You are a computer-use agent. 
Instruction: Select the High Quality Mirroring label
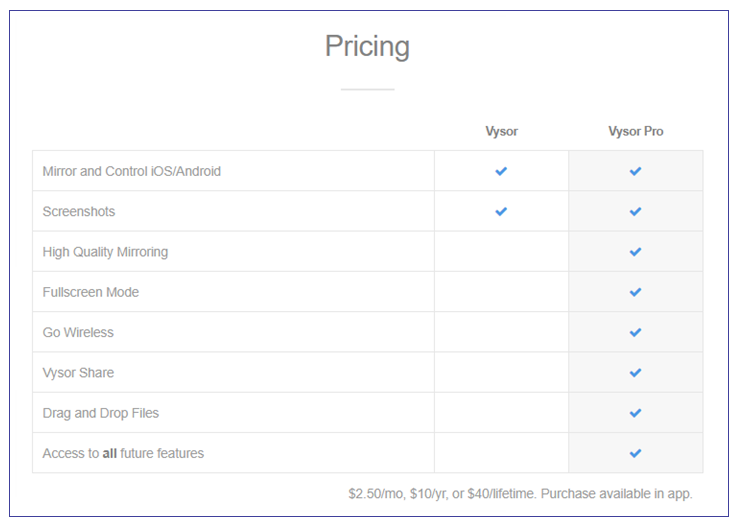[x=105, y=252]
